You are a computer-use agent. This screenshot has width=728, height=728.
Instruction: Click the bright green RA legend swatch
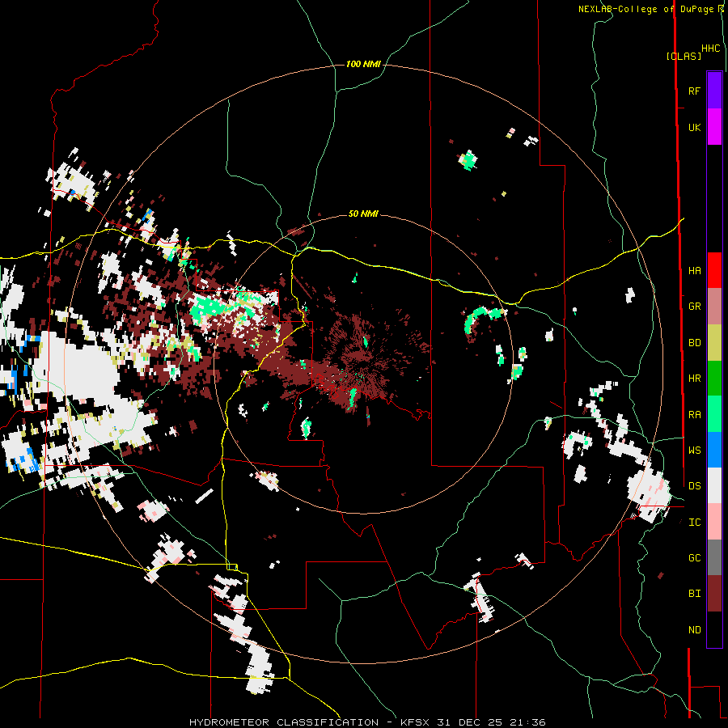[714, 414]
